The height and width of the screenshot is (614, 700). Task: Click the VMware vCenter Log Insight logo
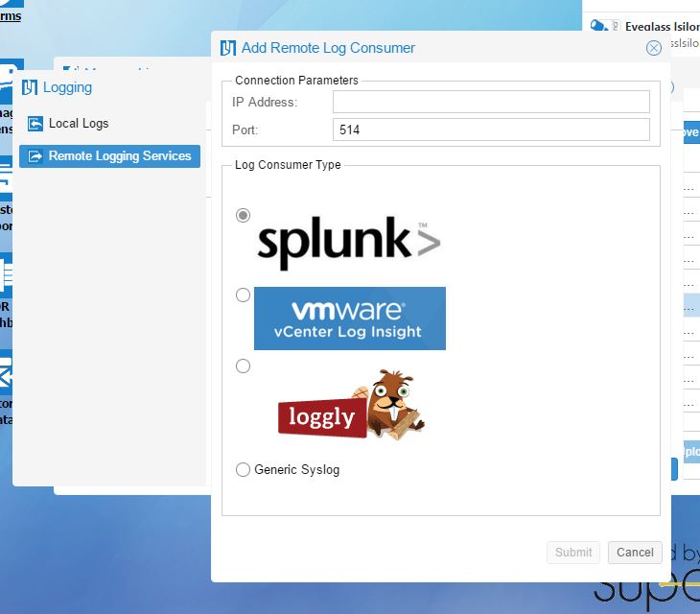tap(350, 319)
